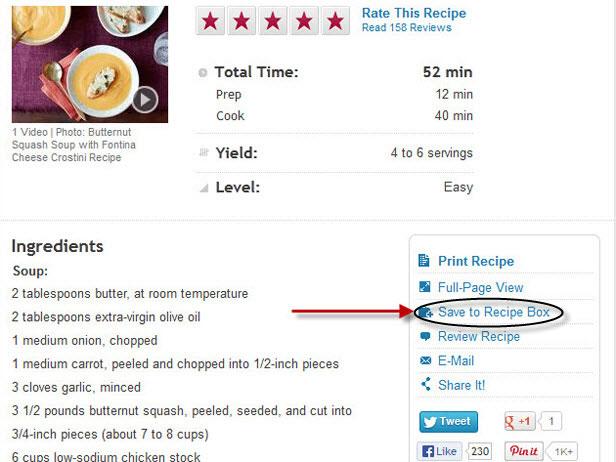
Task: Click the Google +1 button
Action: (x=519, y=422)
